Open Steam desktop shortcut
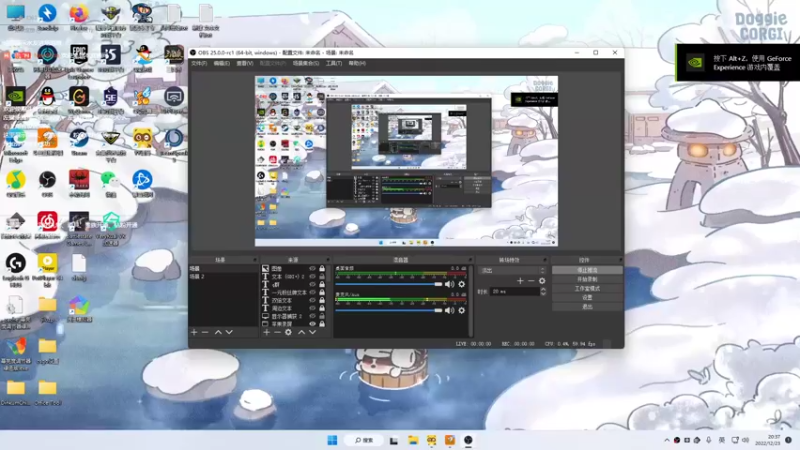Screen dimensions: 800x450 point(79,142)
